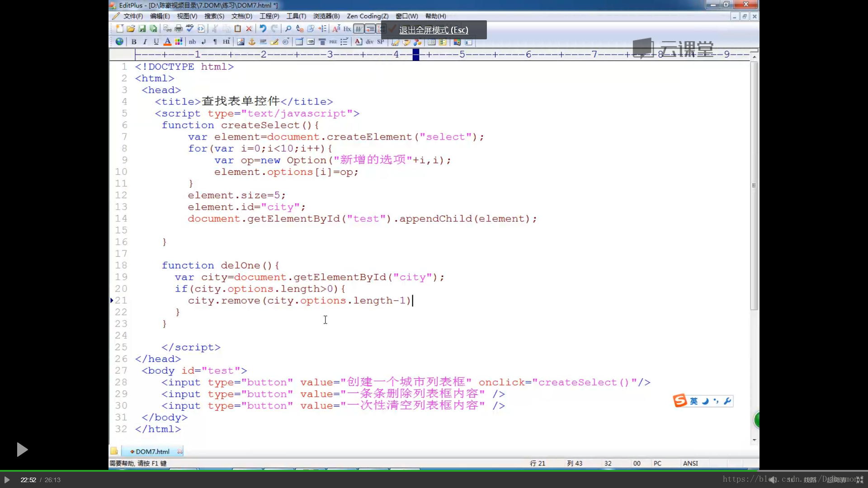Click the column ruler above the code
This screenshot has width=868, height=488.
coord(442,55)
